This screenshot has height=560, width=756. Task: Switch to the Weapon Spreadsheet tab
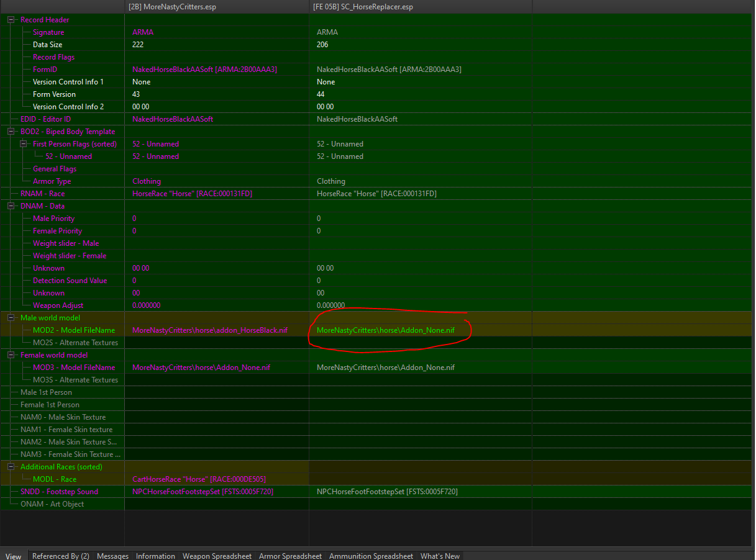217,556
